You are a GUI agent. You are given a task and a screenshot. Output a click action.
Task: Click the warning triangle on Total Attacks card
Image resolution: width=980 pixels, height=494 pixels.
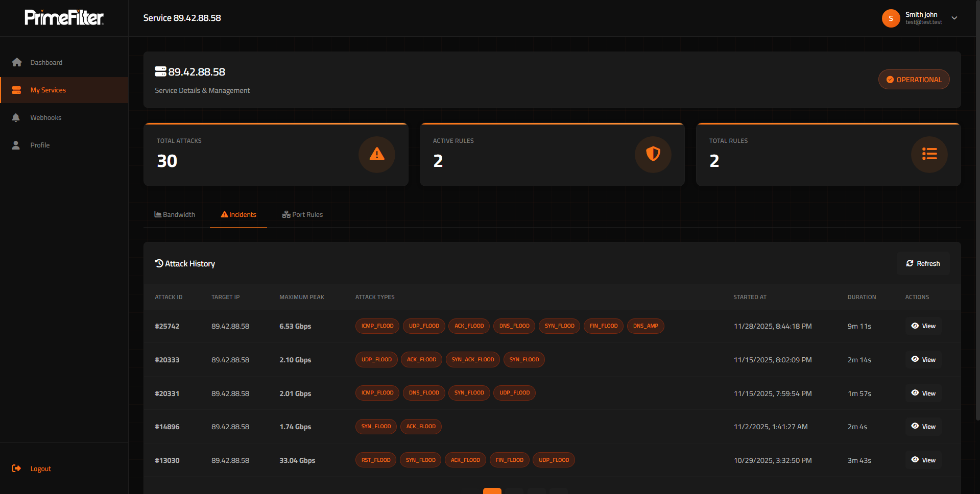click(x=377, y=155)
